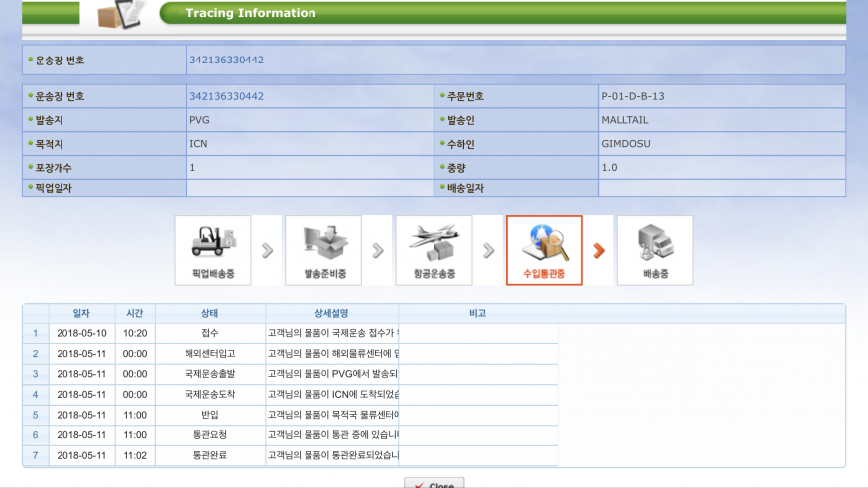Click the 비고 column header
The height and width of the screenshot is (488, 868).
[x=477, y=313]
